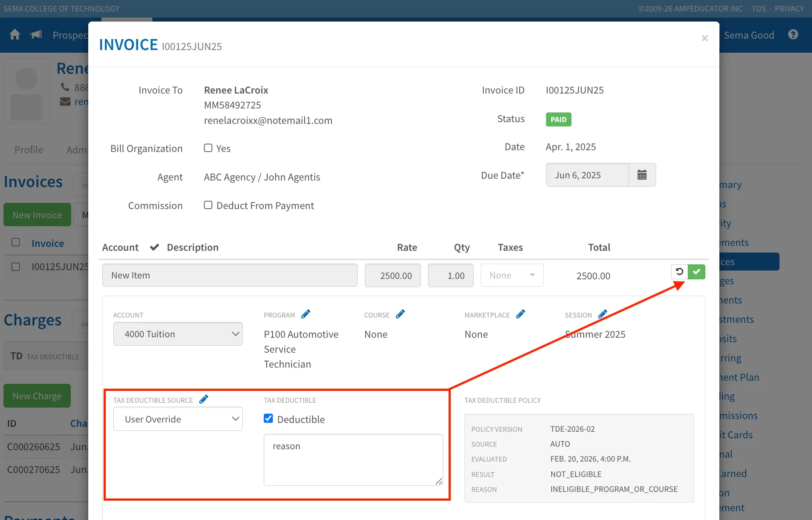
Task: Open the 4000 Tuition account dropdown
Action: coord(178,334)
